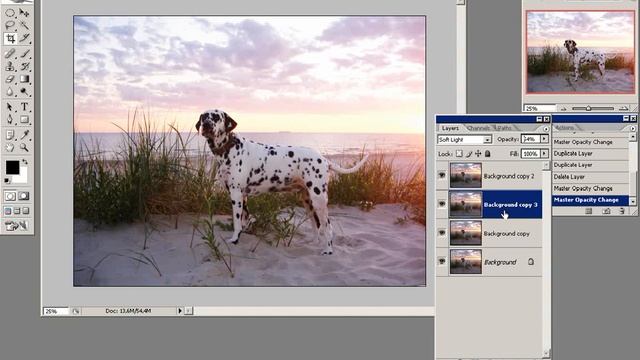Select the Type tool
The height and width of the screenshot is (360, 640).
(x=24, y=107)
